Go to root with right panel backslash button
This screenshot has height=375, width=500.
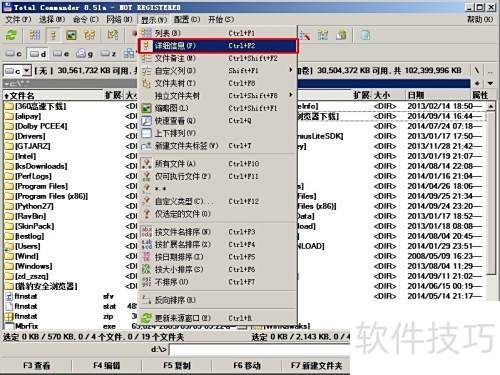point(477,70)
